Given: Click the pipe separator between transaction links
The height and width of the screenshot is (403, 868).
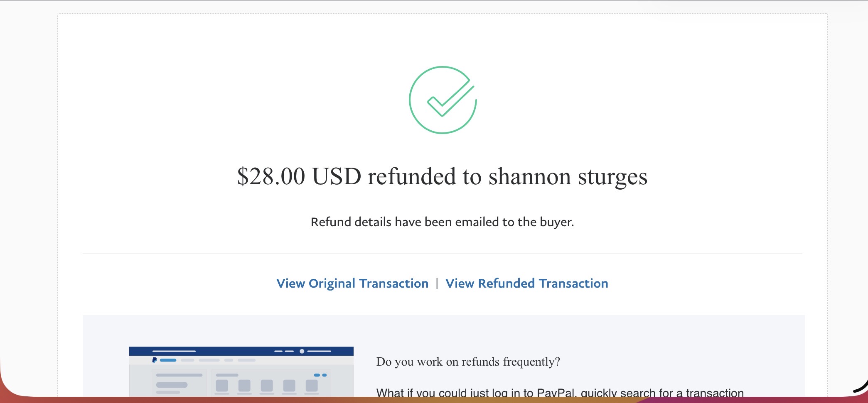Looking at the screenshot, I should (437, 283).
